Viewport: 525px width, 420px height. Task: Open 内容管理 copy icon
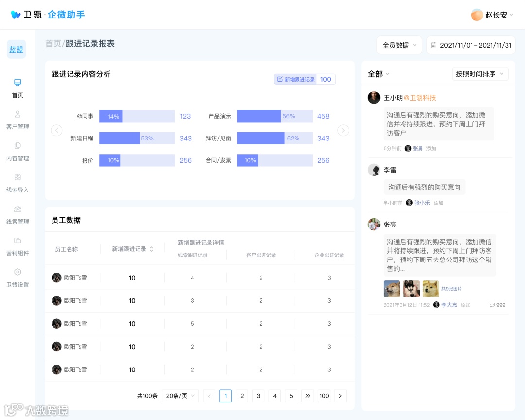17,146
